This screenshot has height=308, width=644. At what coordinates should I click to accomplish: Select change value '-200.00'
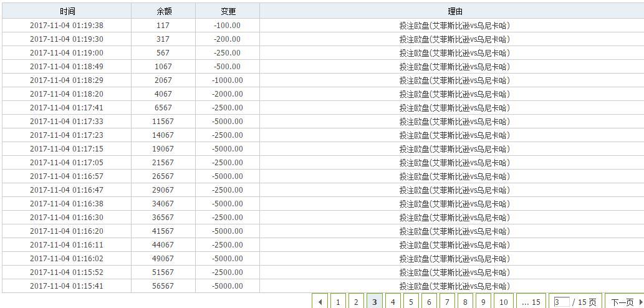[x=227, y=39]
